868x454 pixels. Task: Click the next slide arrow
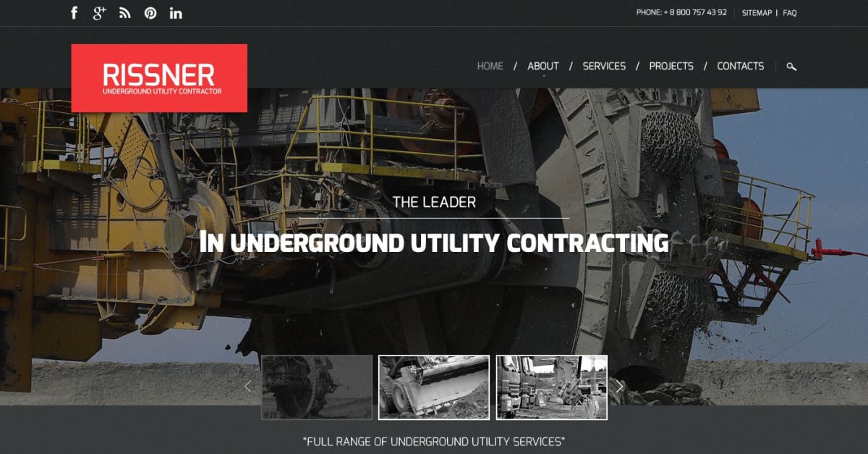click(620, 387)
